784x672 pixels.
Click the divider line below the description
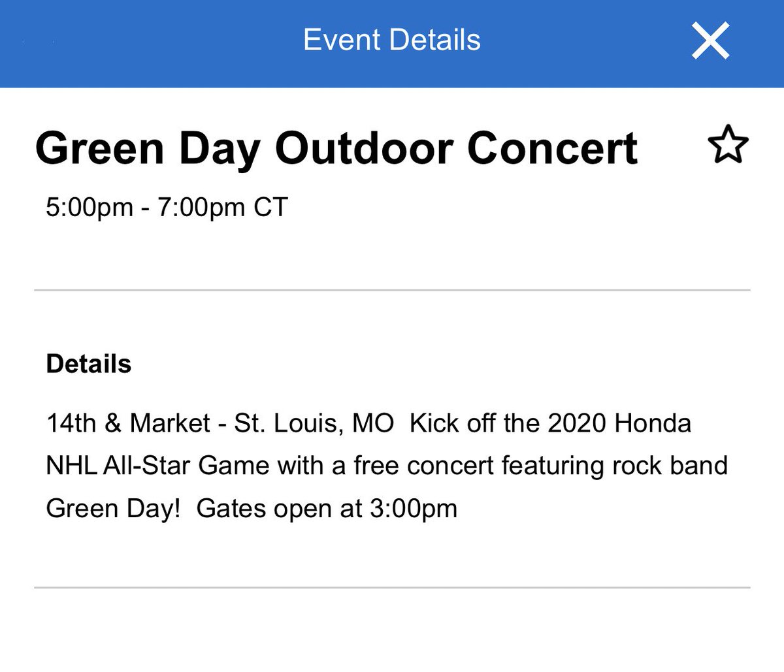point(392,588)
